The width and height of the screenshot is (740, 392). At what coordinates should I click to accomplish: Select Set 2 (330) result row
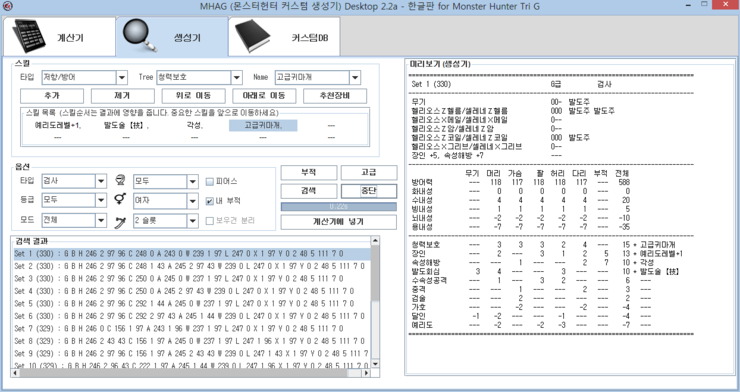point(192,266)
